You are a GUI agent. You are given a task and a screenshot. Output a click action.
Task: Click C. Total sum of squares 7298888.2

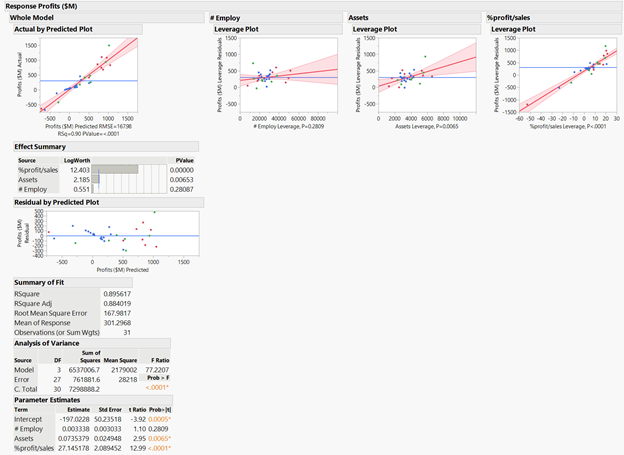coord(84,389)
